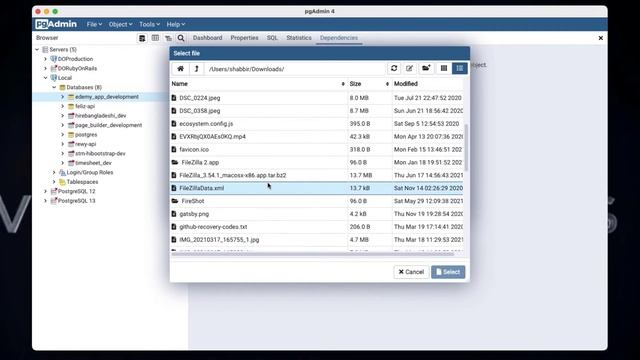Select hirebangladeshi_dev database in tree

click(x=100, y=116)
